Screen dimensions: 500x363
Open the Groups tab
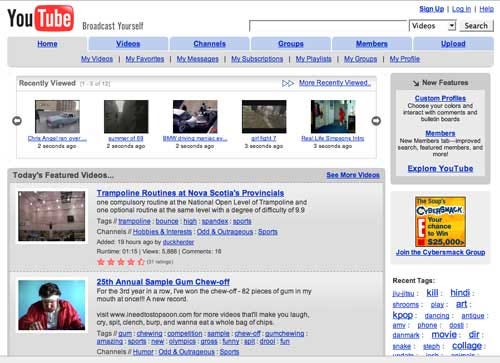pos(291,44)
